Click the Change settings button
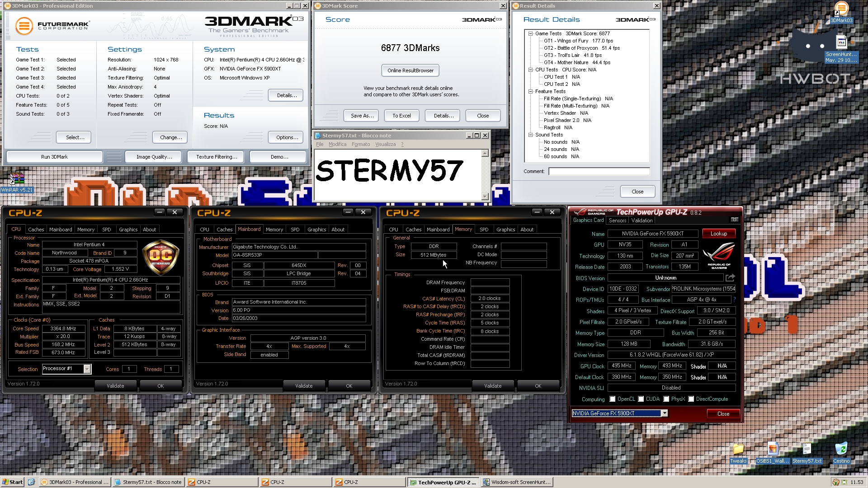 tap(171, 137)
